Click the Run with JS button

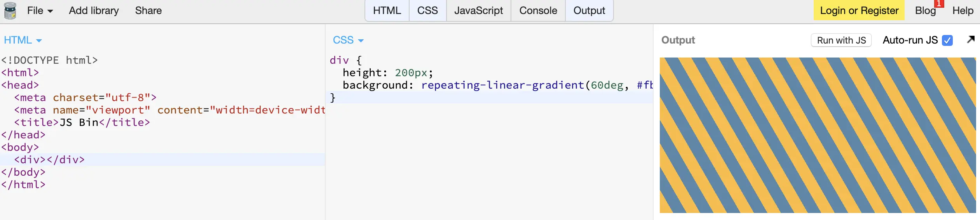(841, 40)
